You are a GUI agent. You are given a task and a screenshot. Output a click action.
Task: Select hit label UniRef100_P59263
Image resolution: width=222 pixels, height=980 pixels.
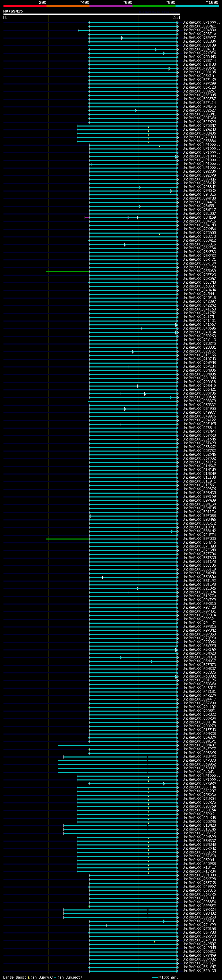(199, 336)
